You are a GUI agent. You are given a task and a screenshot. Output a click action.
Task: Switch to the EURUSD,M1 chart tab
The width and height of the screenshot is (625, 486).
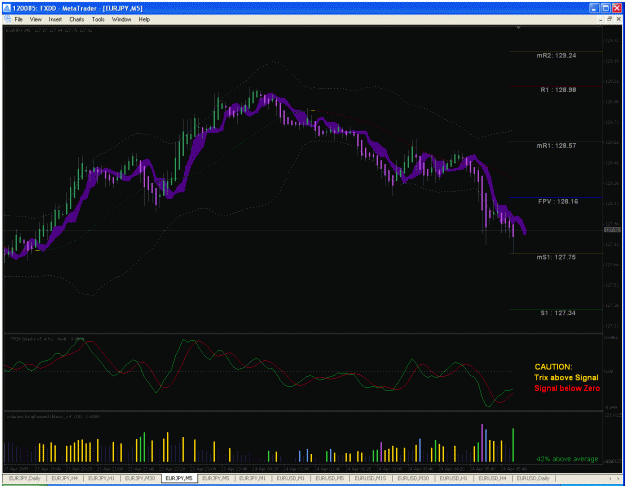pyautogui.click(x=290, y=478)
